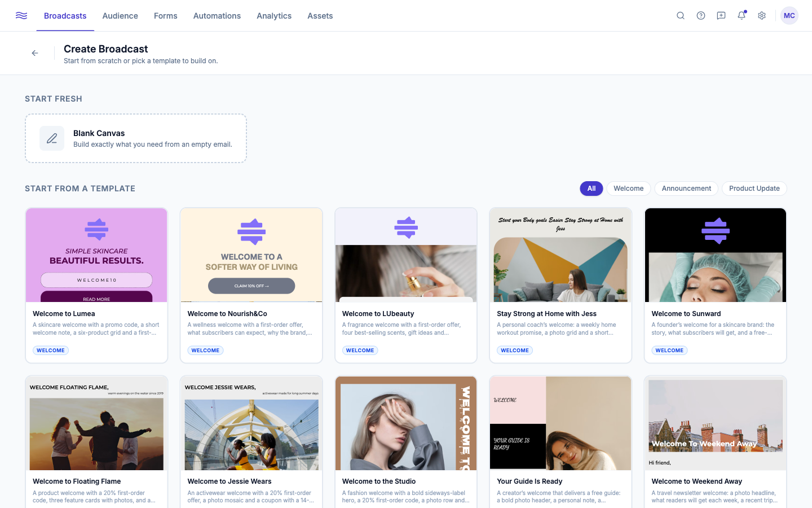This screenshot has height=508, width=812.
Task: Open the feedback message icon
Action: 721,16
